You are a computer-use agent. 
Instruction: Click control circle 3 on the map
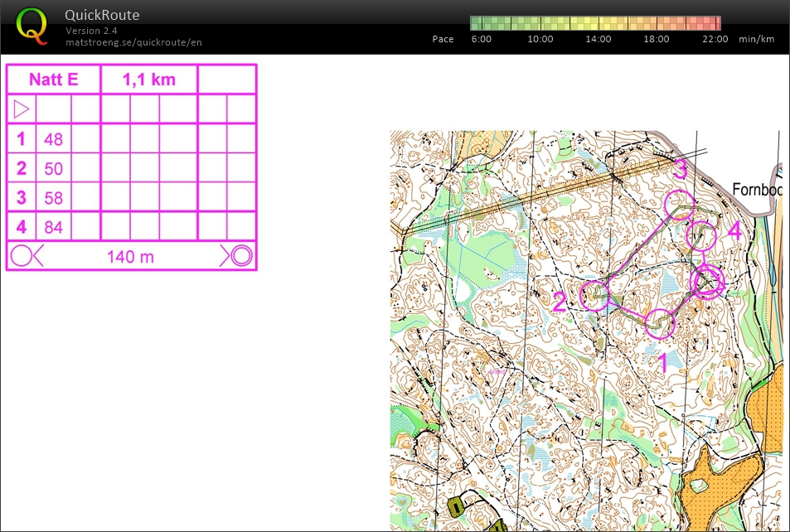680,205
